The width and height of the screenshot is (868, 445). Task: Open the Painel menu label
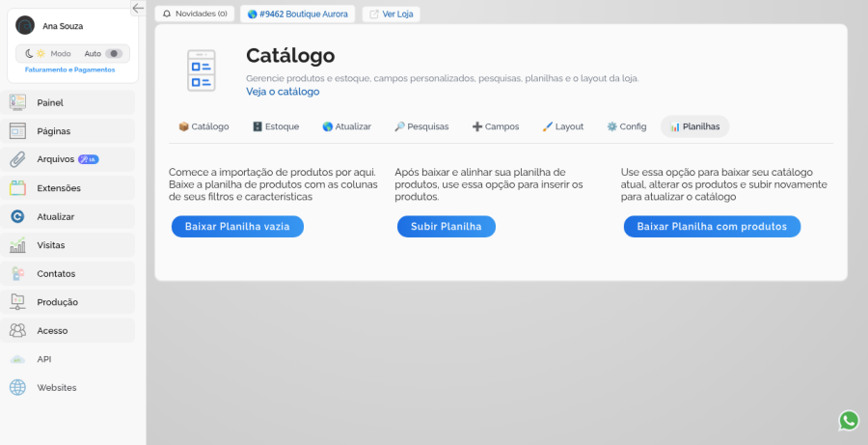tap(50, 102)
